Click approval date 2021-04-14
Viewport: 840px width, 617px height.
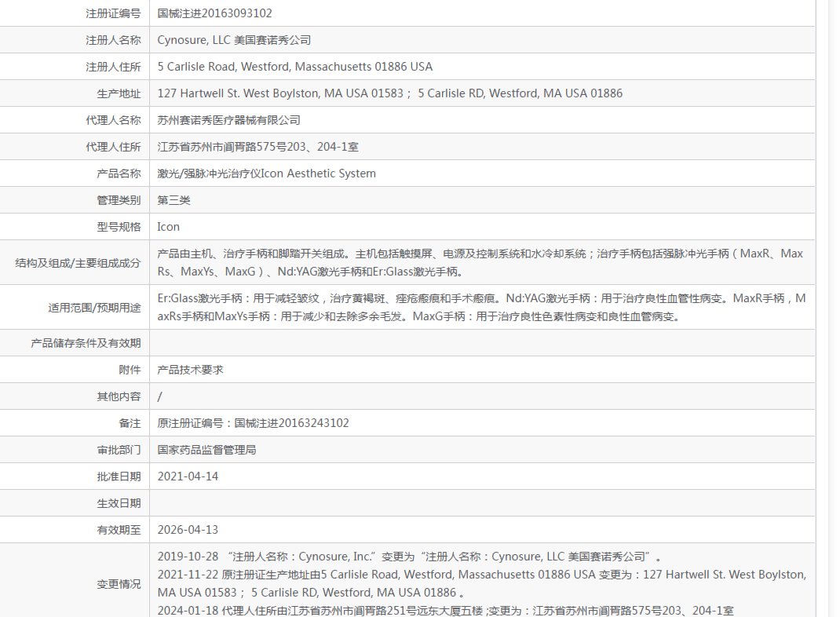(x=188, y=476)
